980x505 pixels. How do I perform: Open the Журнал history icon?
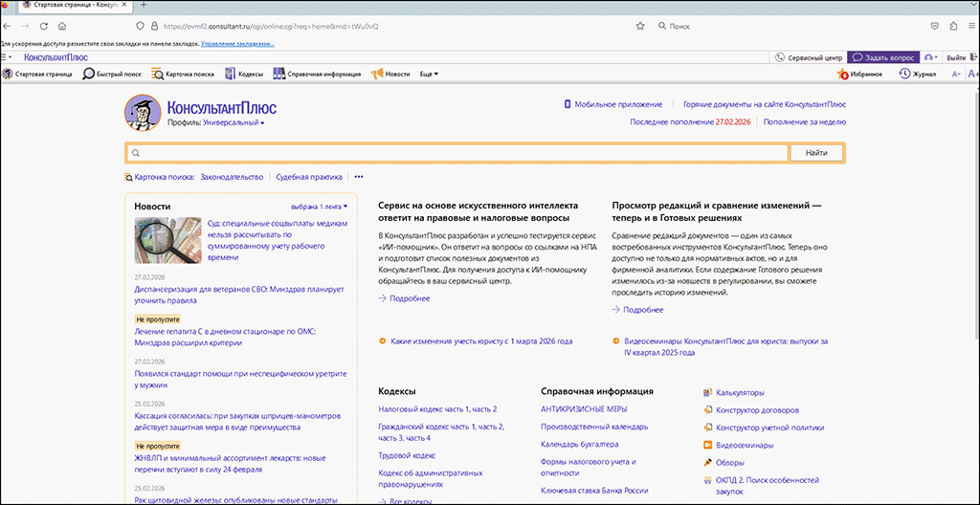[904, 74]
